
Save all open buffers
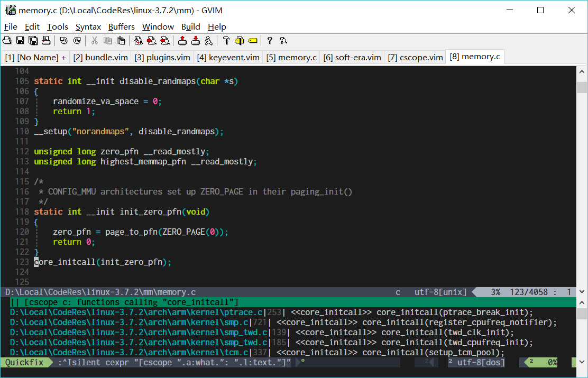(x=32, y=40)
